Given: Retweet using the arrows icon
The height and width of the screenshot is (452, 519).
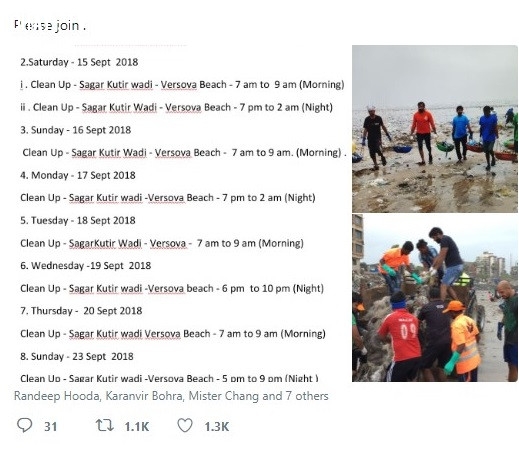Looking at the screenshot, I should pos(105,426).
